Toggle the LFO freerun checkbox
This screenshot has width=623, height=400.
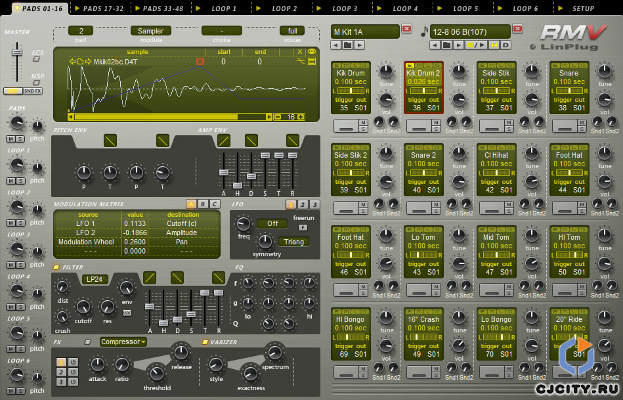click(303, 228)
